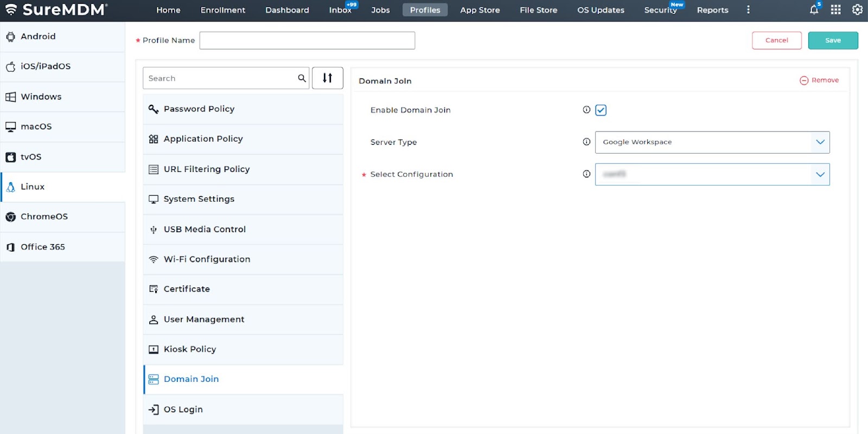Open the Profiles tab
Viewport: 868px width, 434px height.
(x=425, y=10)
